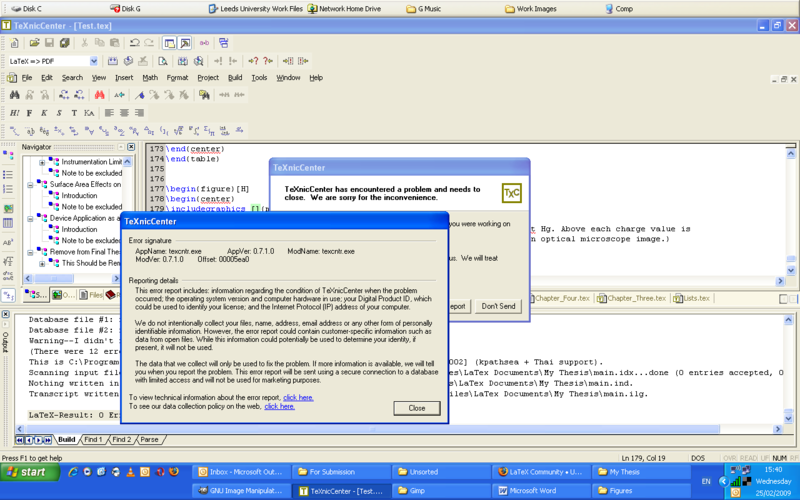Select the Chapter_Three.tex document tab
Image resolution: width=800 pixels, height=500 pixels.
click(x=632, y=298)
